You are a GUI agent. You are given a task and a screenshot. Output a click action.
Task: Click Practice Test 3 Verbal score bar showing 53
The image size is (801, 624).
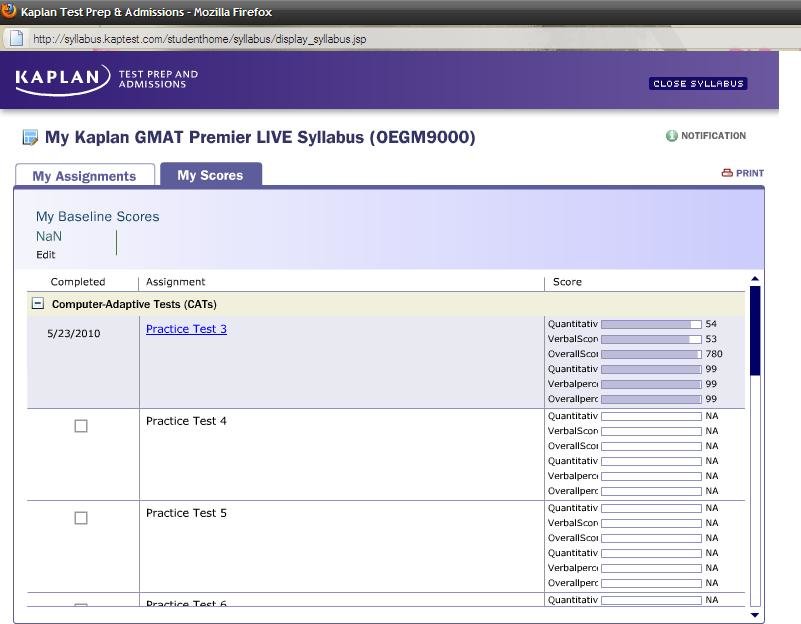(651, 339)
